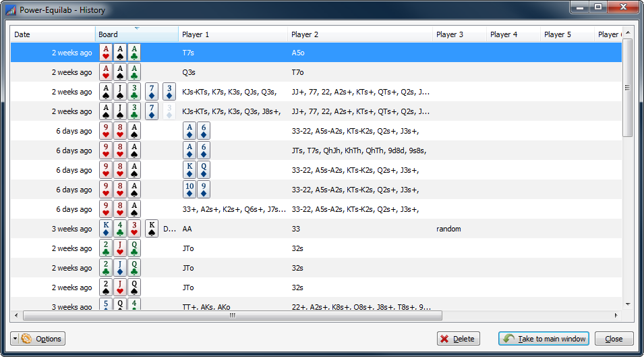Screen dimensions: 644x357
Task: Click the 2 of spades board card
Action: click(x=106, y=287)
